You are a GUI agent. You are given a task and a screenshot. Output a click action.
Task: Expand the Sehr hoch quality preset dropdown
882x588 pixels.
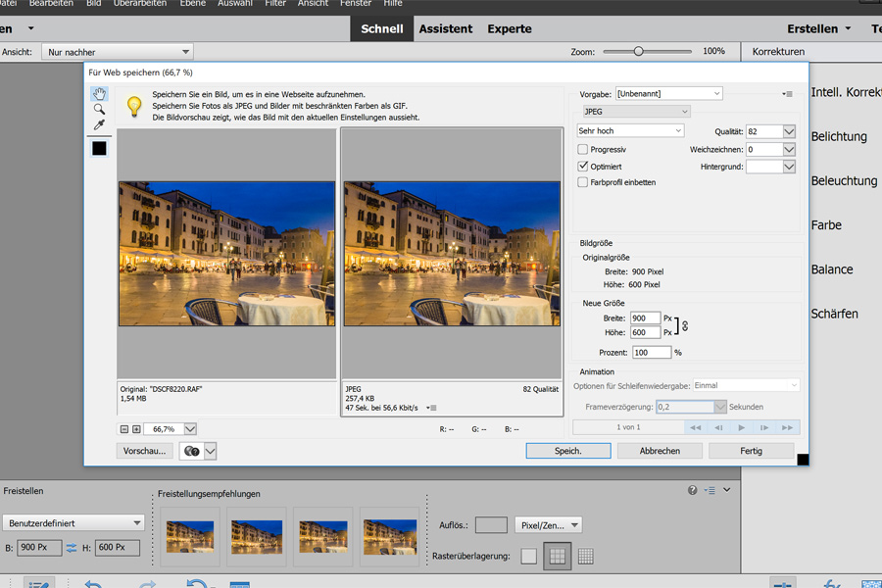(630, 130)
